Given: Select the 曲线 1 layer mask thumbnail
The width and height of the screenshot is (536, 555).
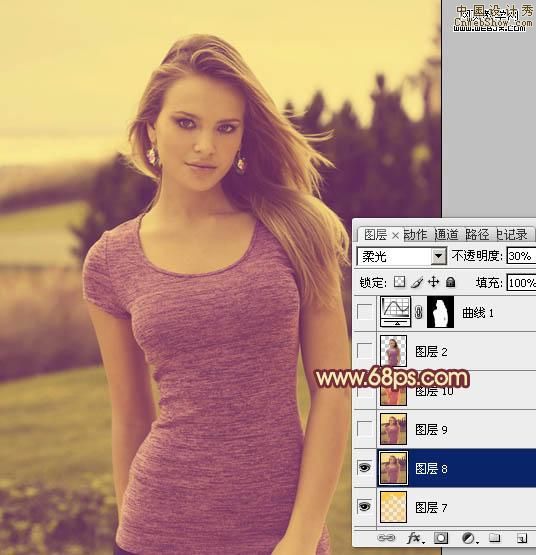Looking at the screenshot, I should pyautogui.click(x=440, y=312).
